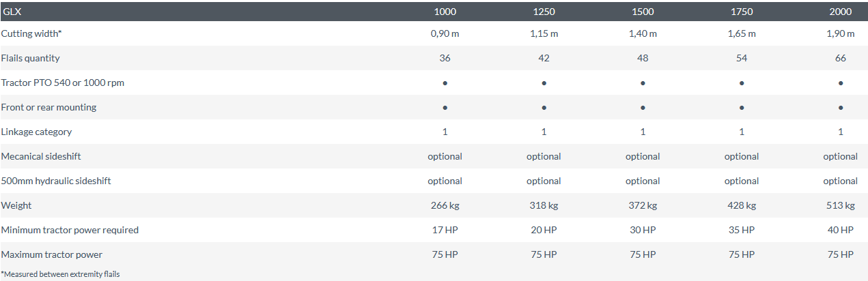This screenshot has height=281, width=868.
Task: Click the Tractor PTO dot under model 1000
Action: pyautogui.click(x=445, y=83)
